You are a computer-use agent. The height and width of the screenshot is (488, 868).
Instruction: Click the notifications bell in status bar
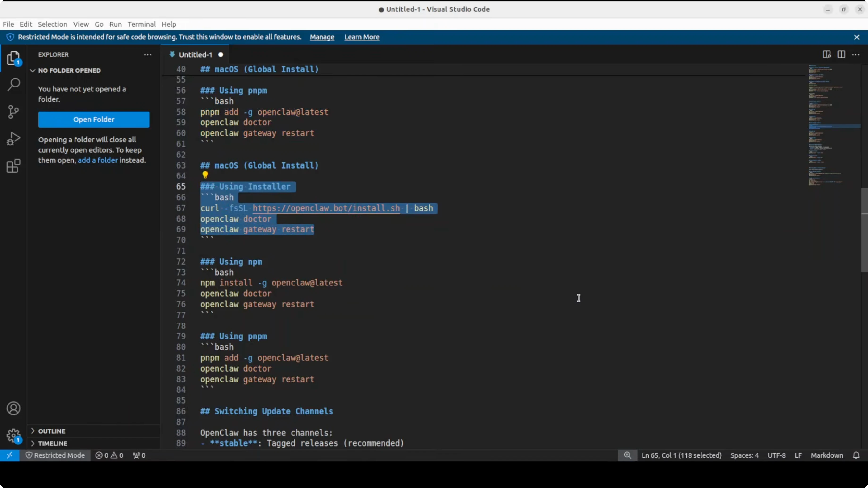[856, 455]
